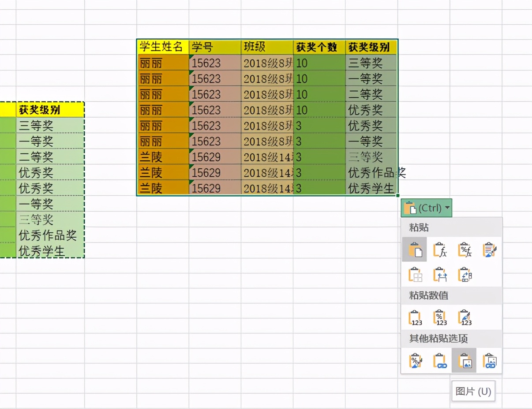Choose Keep Source Formatting paste icon
Screen dimensions: 532x409
tap(489, 249)
